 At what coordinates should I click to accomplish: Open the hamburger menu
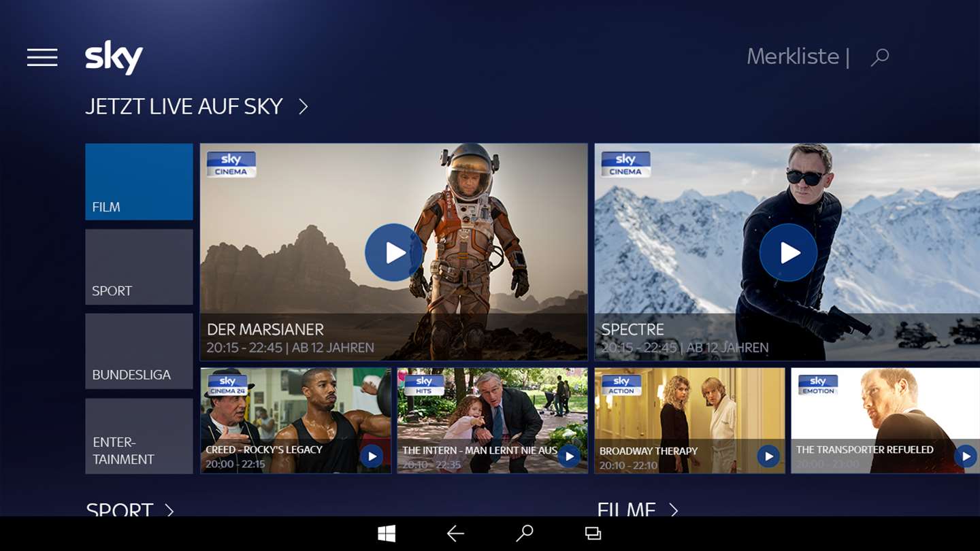click(42, 57)
